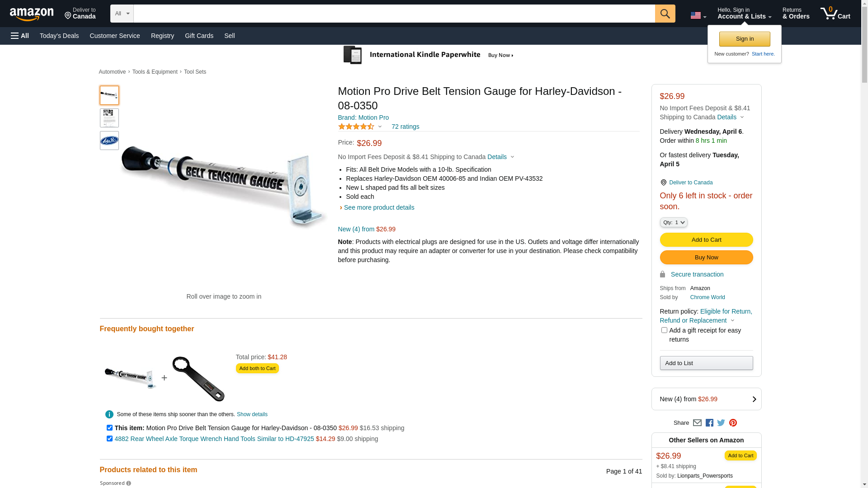Open the All hamburger menu
Screen dimensions: 868x488
pyautogui.click(x=20, y=36)
